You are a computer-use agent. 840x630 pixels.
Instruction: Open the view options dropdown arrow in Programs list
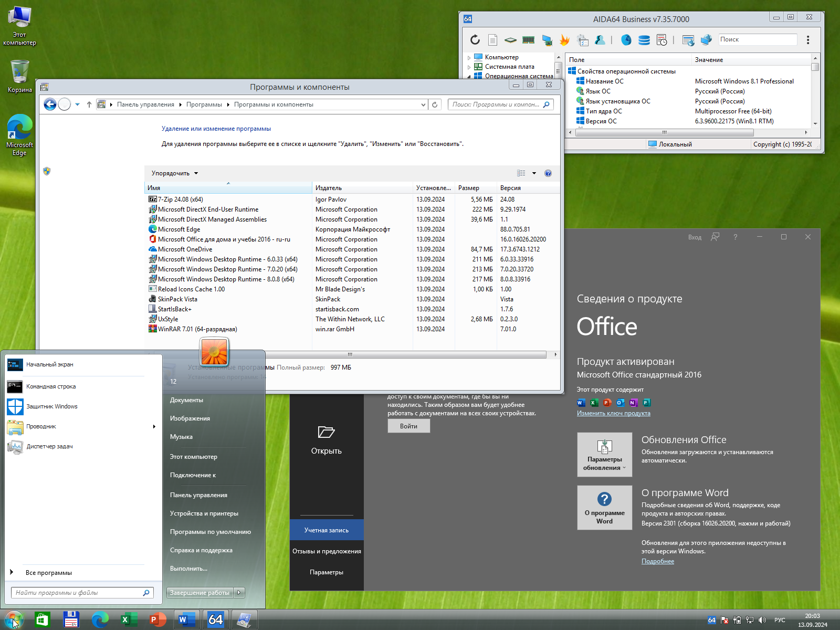534,173
